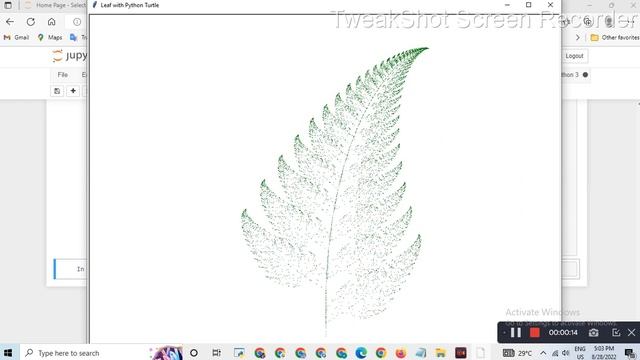Go to the browser home page

(x=51, y=22)
